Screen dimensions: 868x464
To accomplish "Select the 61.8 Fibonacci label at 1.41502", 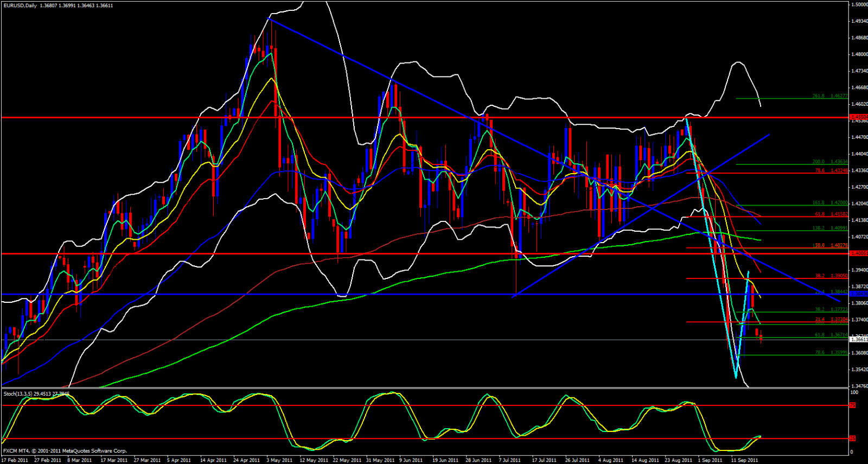I will pos(831,214).
